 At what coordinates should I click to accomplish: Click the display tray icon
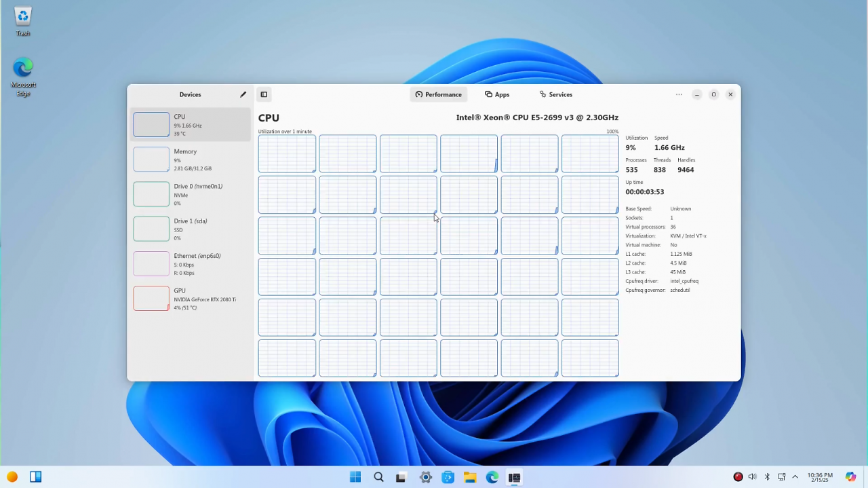pos(781,476)
